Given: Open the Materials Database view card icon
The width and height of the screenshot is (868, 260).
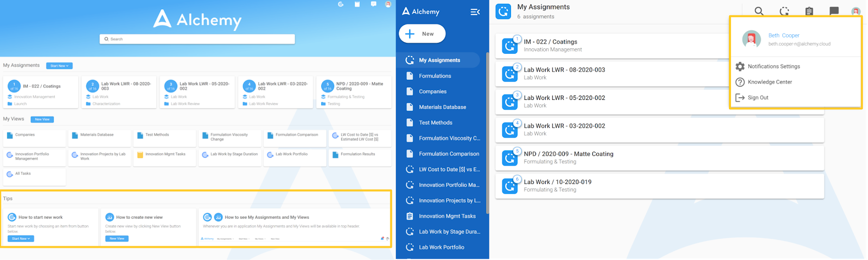Looking at the screenshot, I should tap(75, 135).
